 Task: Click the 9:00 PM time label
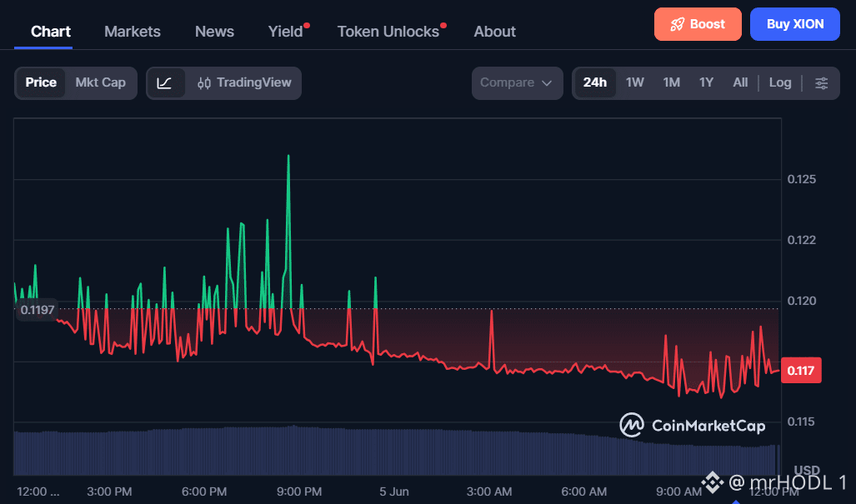click(x=298, y=492)
